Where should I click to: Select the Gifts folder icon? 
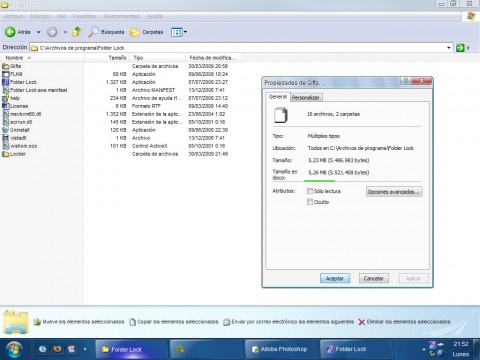(6, 66)
